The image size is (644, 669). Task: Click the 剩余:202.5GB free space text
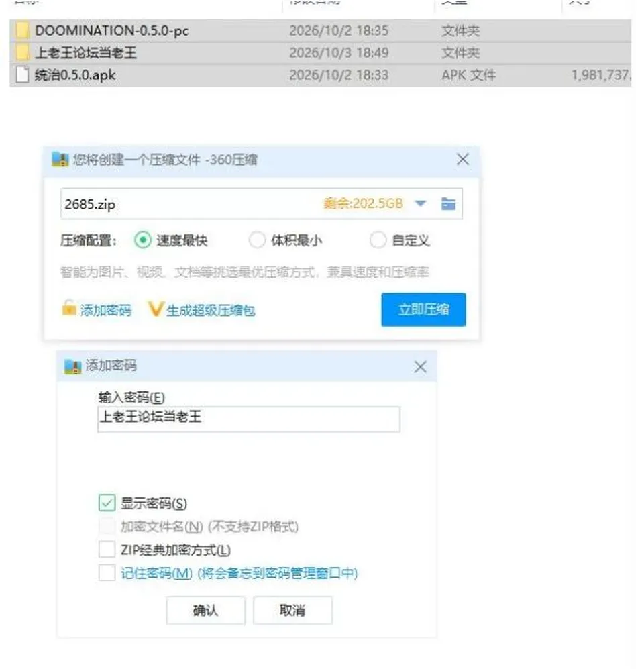(364, 203)
